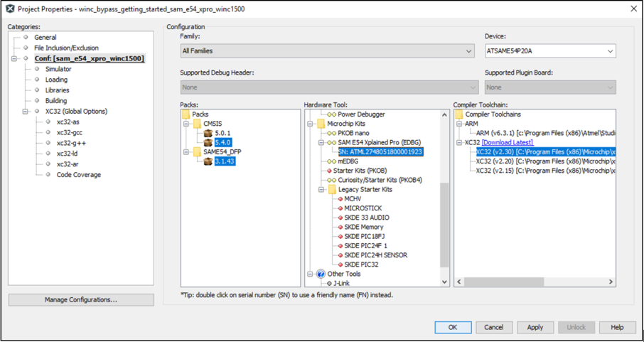Viewport: 644px width, 342px height.
Task: Open the Device combo box
Action: point(610,51)
